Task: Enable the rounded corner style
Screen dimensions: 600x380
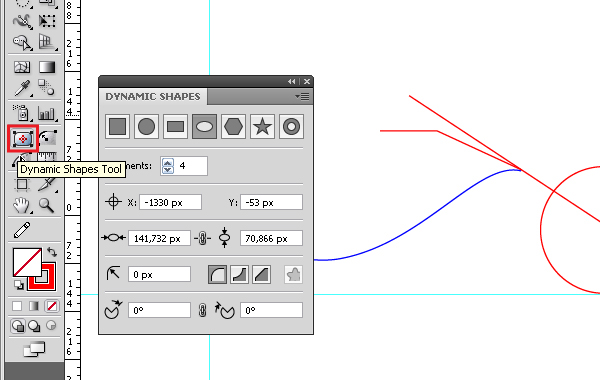Action: point(217,274)
